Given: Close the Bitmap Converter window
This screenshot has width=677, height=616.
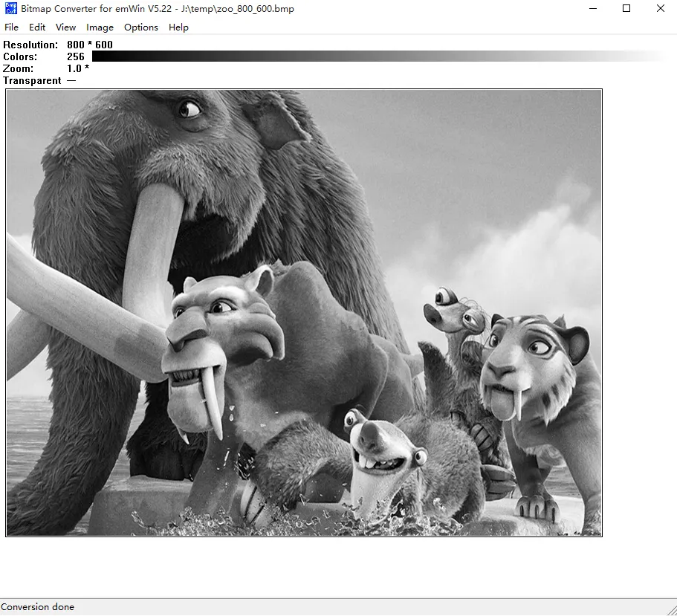Looking at the screenshot, I should (660, 9).
